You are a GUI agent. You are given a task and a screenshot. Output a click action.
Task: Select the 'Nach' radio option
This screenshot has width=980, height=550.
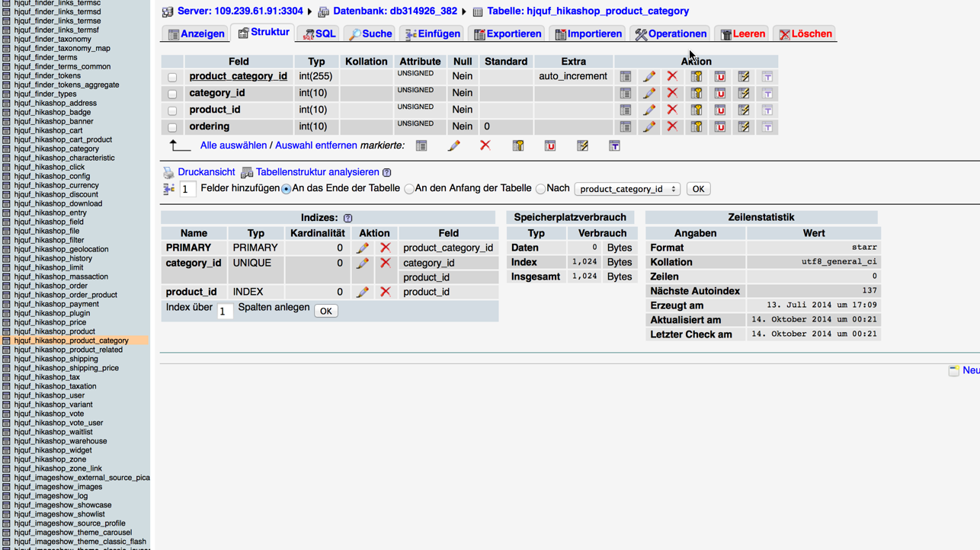click(540, 189)
